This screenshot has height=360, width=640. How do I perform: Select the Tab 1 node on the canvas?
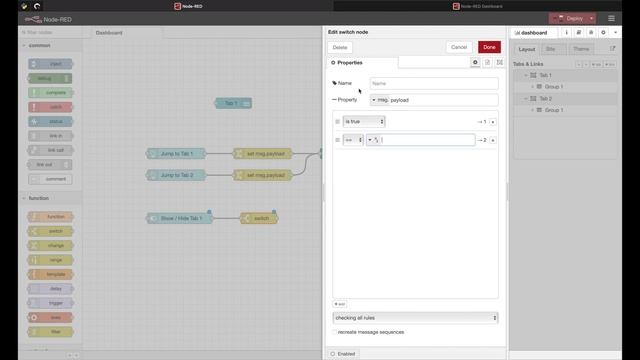coord(233,103)
